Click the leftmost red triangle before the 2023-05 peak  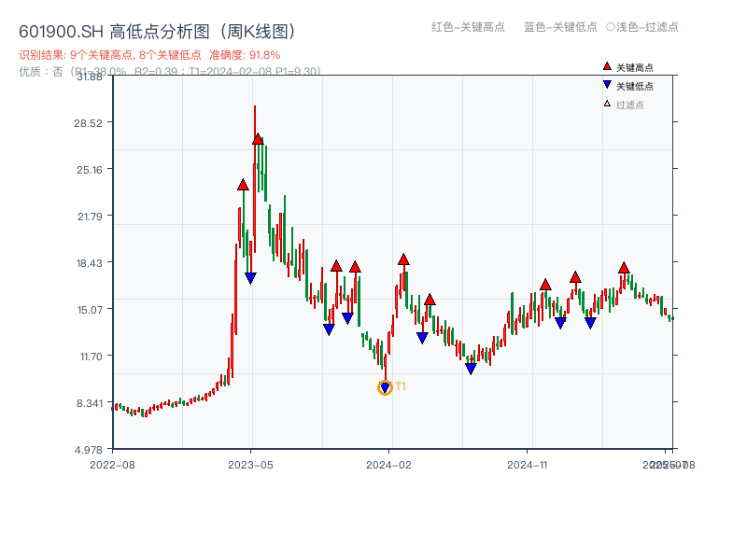(243, 185)
